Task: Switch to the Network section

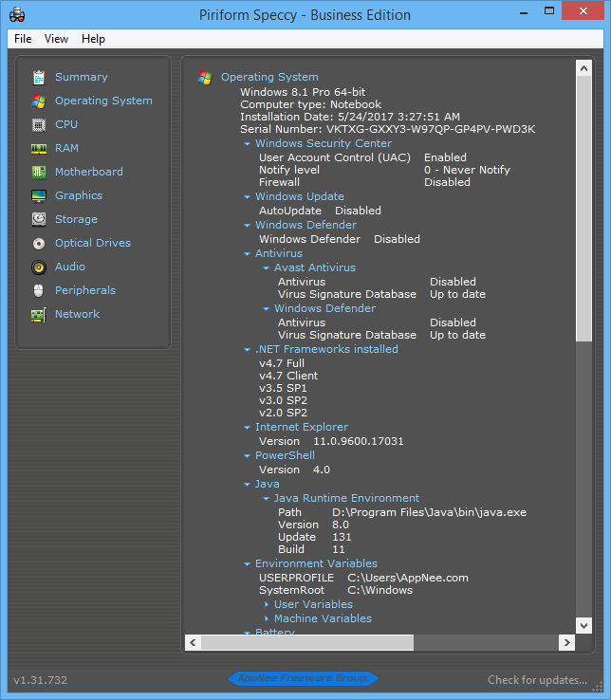Action: (77, 313)
